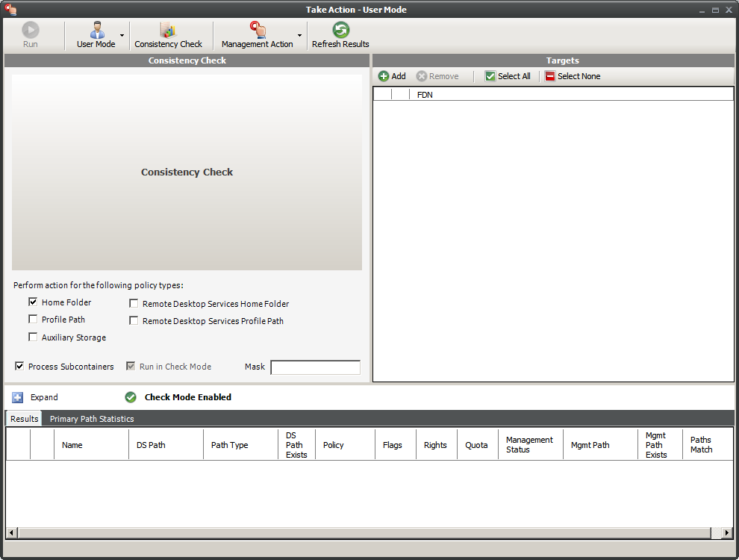
Task: Check Remote Desktop Services Profile Path
Action: coord(134,320)
